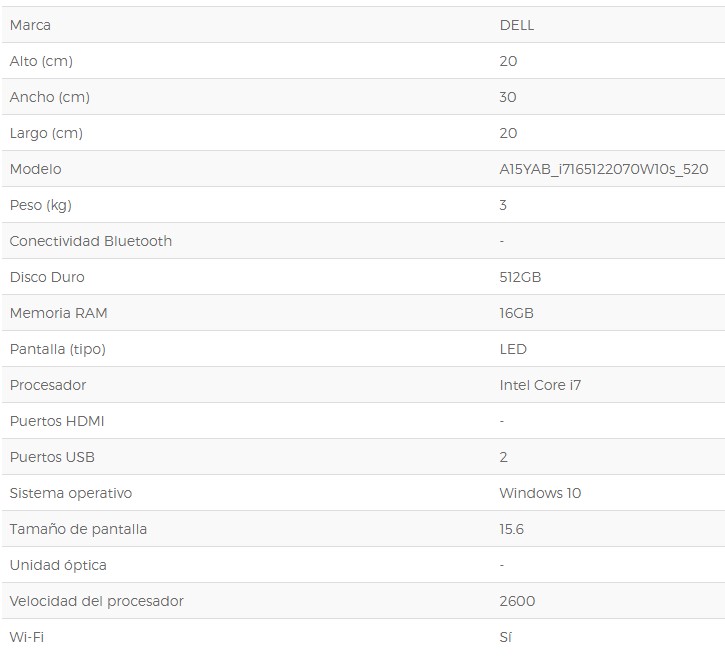Click the Wi-Fi row Sí value
Viewport: 725px width, 657px height.
coord(505,638)
